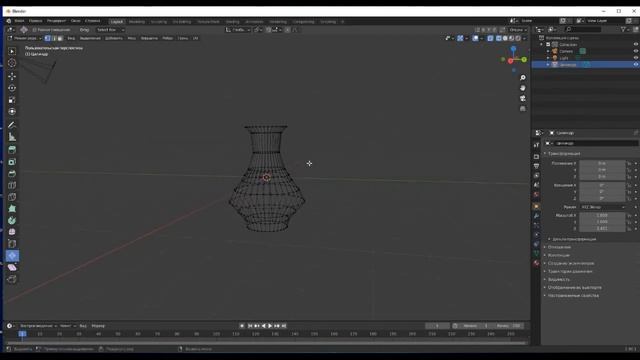Image resolution: width=640 pixels, height=360 pixels.
Task: Select the 3D Cursor tool
Action: tap(12, 63)
